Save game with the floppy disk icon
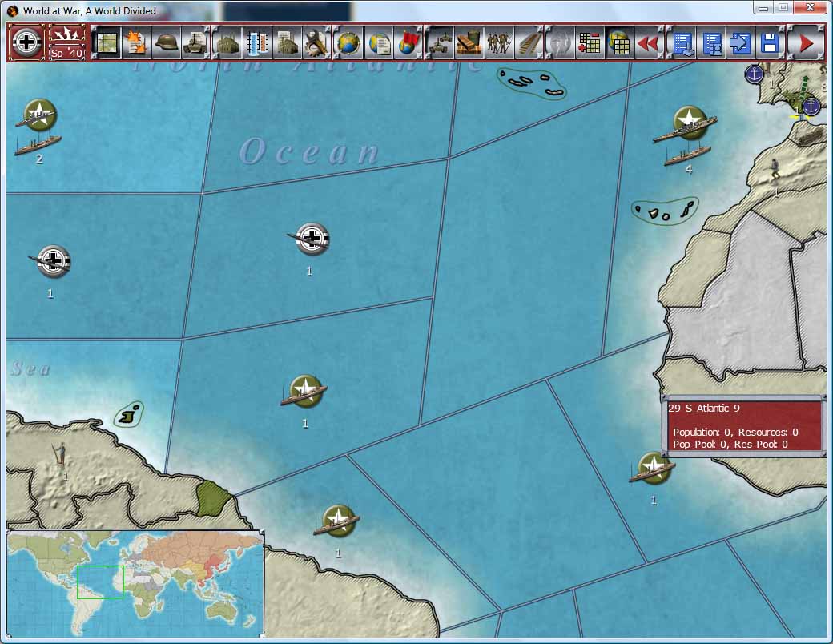 click(x=771, y=43)
